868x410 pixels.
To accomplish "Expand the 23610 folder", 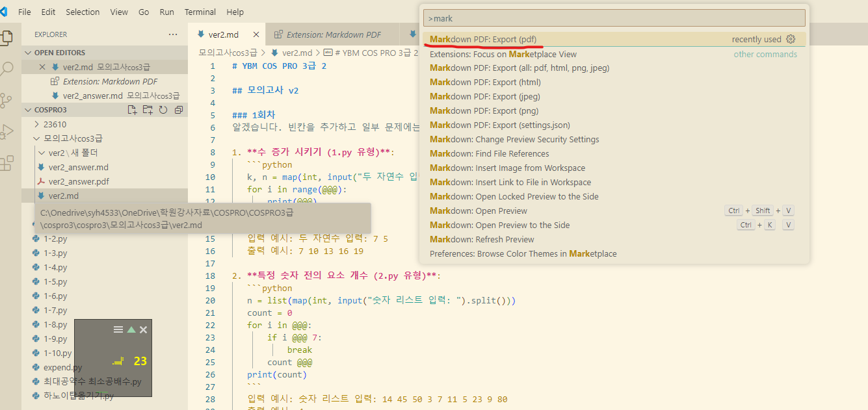I will 55,124.
